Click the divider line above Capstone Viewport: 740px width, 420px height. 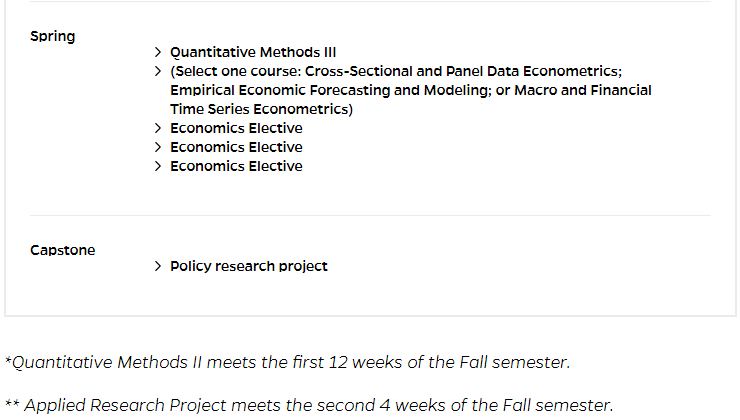click(370, 216)
